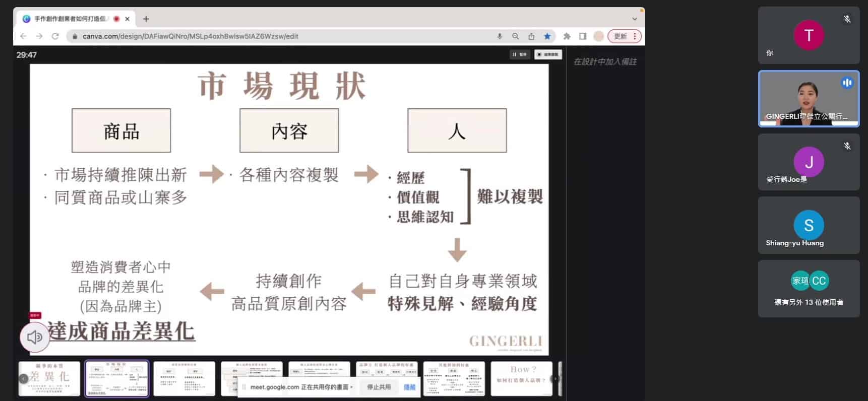
Task: Share this page from the address bar
Action: click(x=531, y=36)
